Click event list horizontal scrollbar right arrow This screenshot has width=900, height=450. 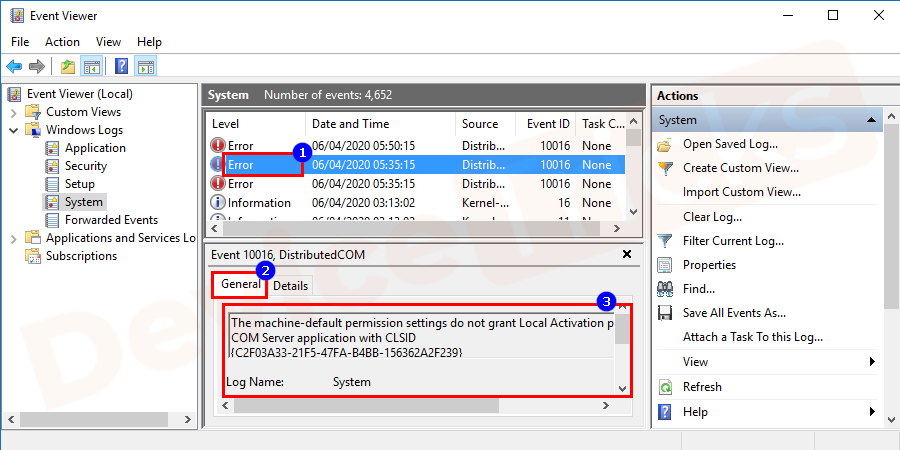point(617,228)
